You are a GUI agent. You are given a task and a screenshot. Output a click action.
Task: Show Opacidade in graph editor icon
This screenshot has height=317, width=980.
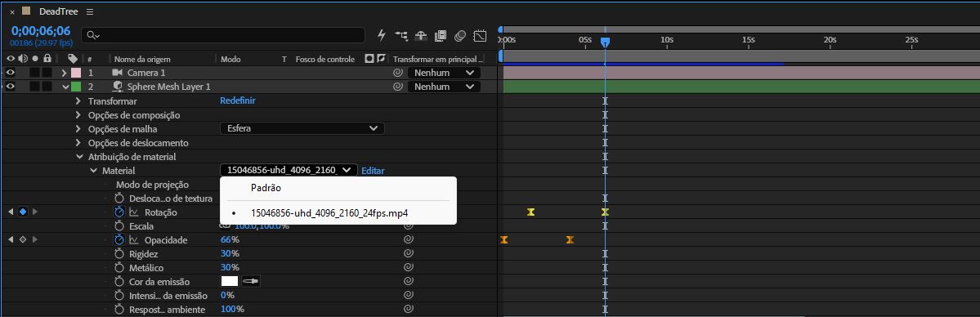pyautogui.click(x=134, y=240)
